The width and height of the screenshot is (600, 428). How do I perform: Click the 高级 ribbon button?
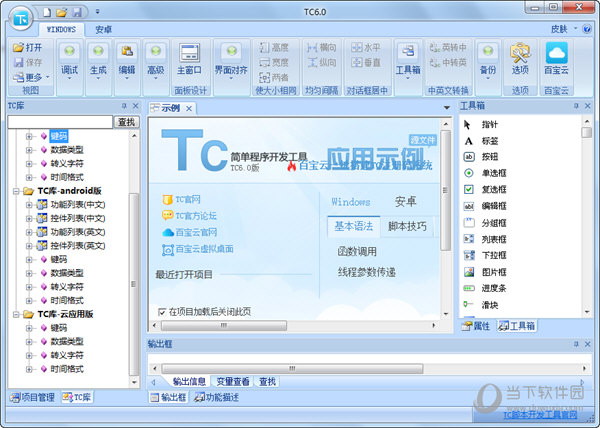click(155, 62)
